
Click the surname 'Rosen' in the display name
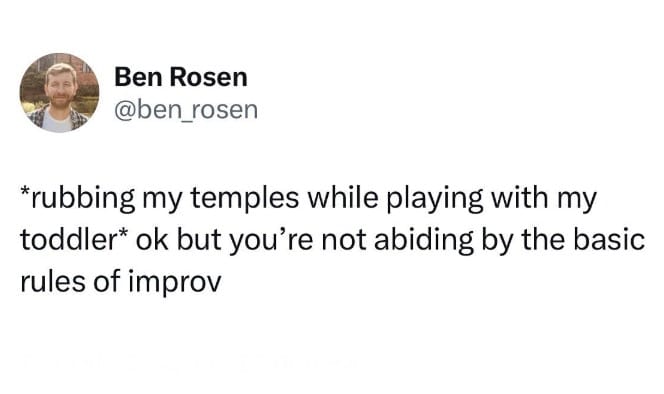point(209,78)
